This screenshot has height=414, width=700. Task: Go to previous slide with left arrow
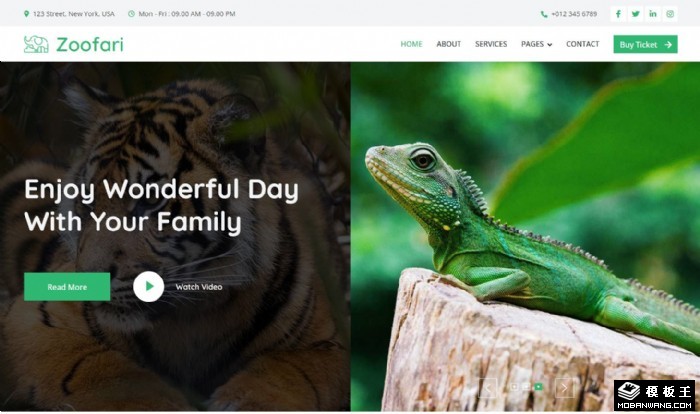487,387
